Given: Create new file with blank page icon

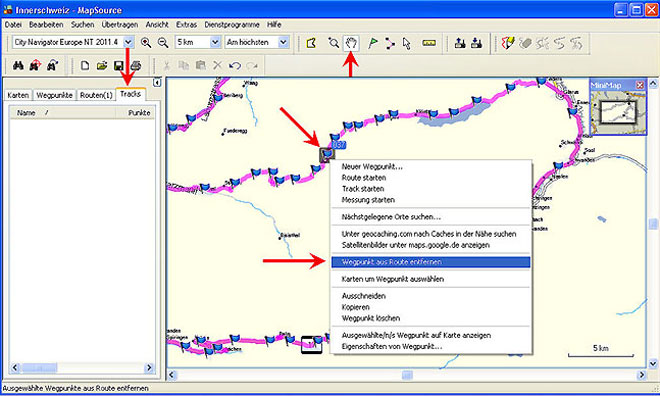Looking at the screenshot, I should 85,66.
